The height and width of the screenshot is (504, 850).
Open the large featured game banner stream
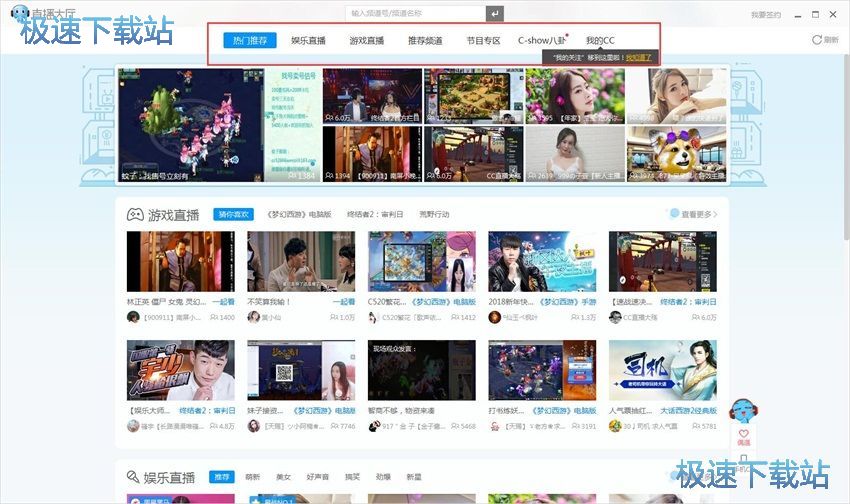(x=219, y=125)
